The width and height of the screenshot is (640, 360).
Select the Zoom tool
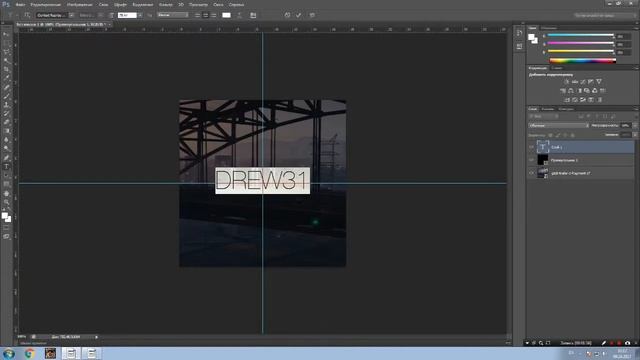[x=6, y=202]
